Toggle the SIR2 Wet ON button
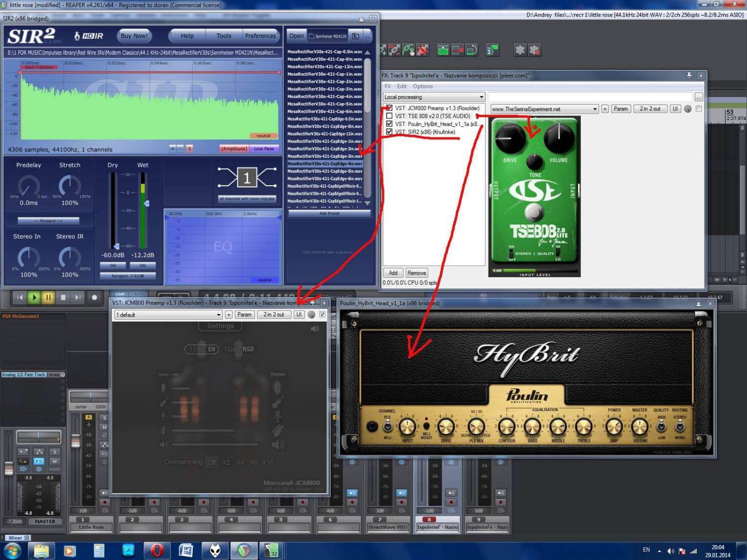The width and height of the screenshot is (747, 560). coord(143,265)
